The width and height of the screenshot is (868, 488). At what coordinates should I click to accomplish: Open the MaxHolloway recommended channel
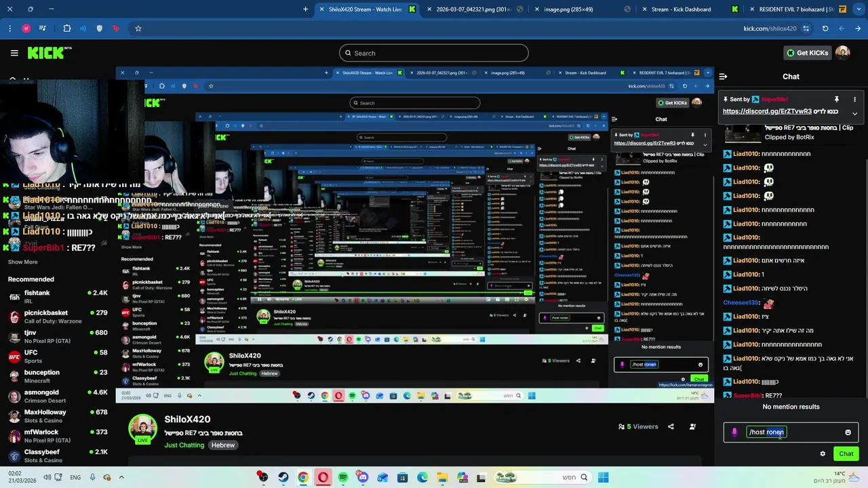pyautogui.click(x=58, y=415)
